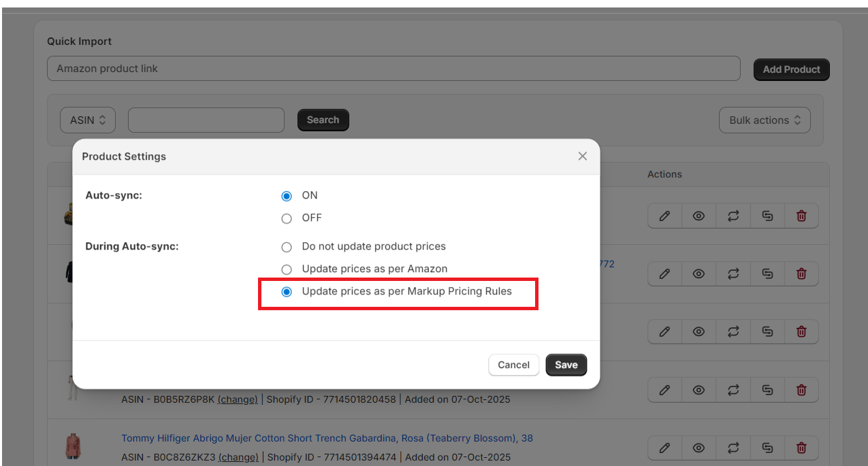Click the Add Product button

791,69
